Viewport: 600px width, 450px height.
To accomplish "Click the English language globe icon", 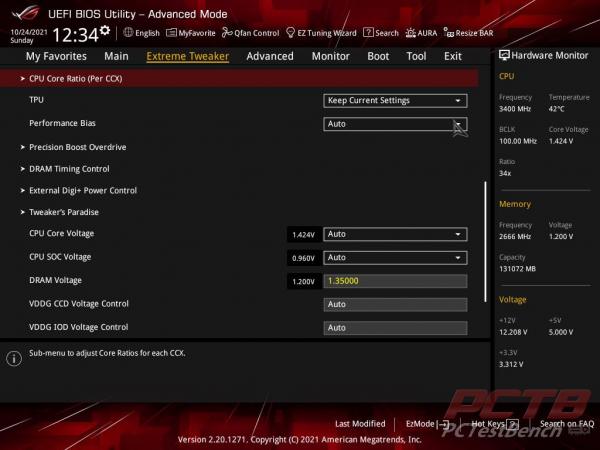I will point(128,33).
